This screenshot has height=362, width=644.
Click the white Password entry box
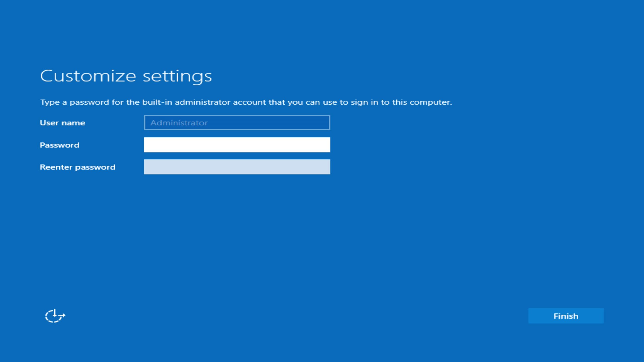(237, 145)
